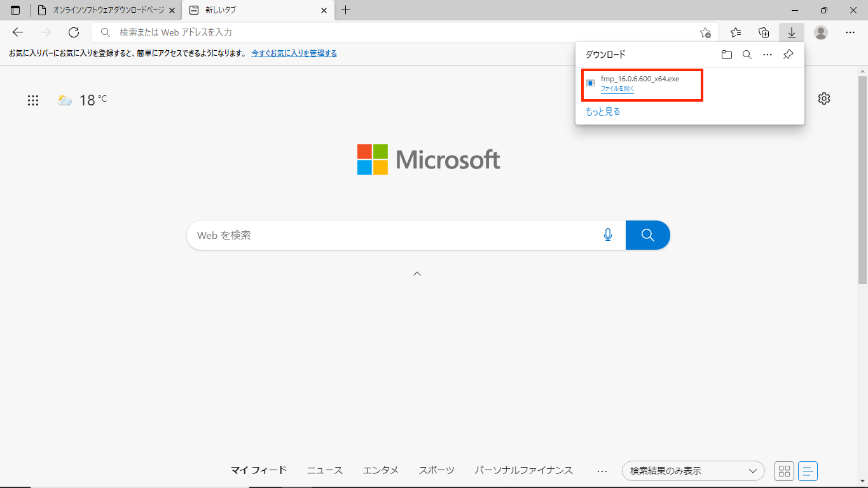
Task: Click the blue search button
Action: click(648, 235)
